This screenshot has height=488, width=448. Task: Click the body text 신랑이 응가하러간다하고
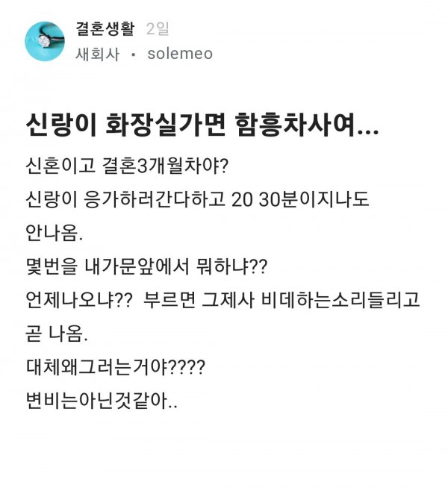click(125, 199)
